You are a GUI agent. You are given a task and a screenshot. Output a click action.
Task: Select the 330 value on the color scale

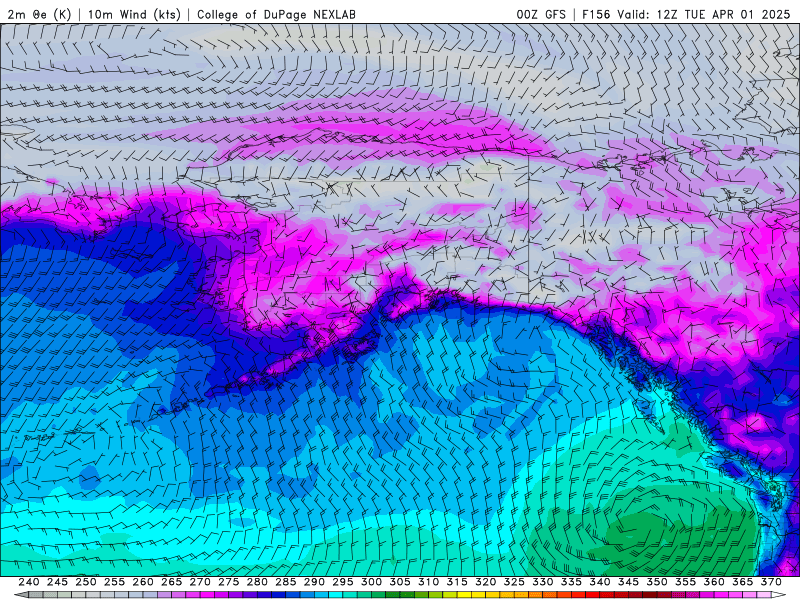[543, 582]
